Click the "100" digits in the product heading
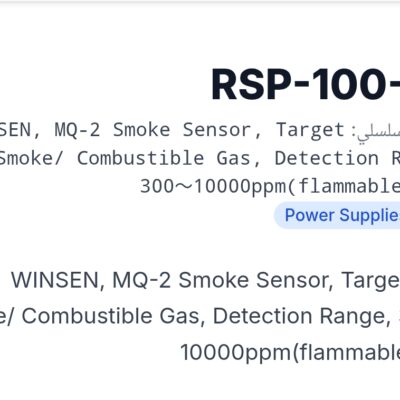The height and width of the screenshot is (400, 400). [x=349, y=84]
